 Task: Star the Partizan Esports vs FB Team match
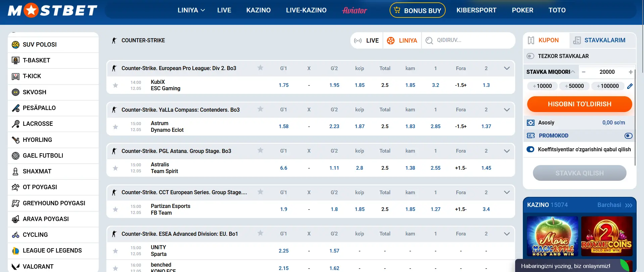[115, 209]
